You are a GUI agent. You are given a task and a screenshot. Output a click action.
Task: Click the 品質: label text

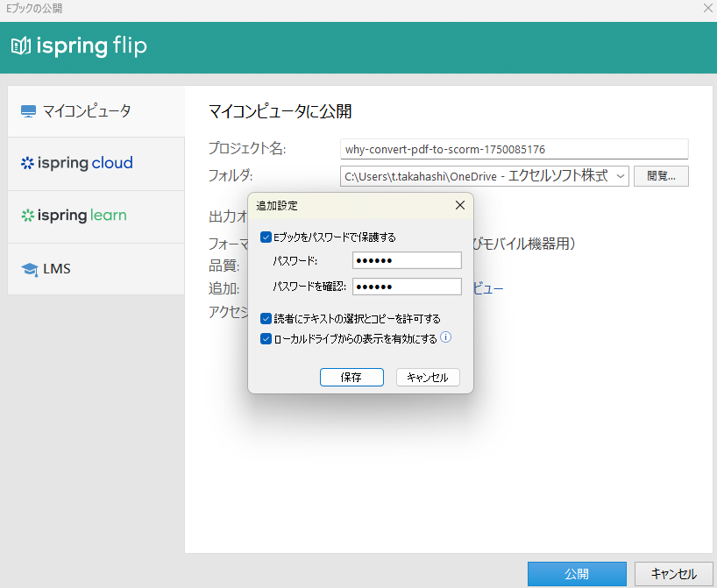[x=224, y=266]
